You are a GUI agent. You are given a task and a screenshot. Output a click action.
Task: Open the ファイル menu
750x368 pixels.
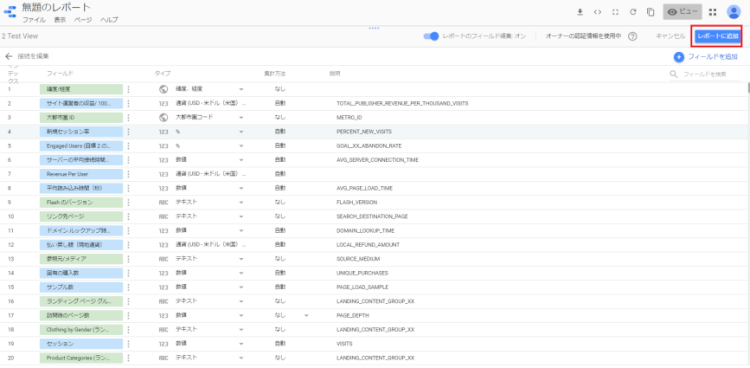coord(34,20)
